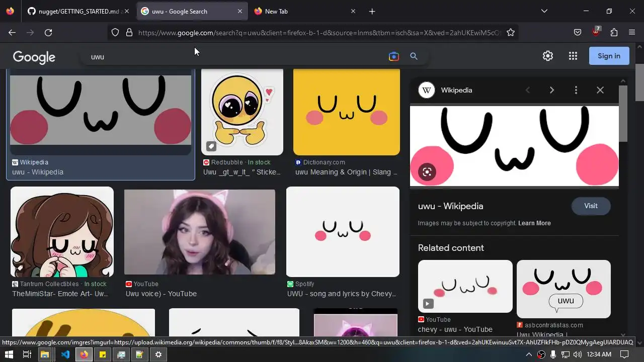This screenshot has width=644, height=362.
Task: Open Dictionary.com yellow uwu thumbnail
Action: point(347,112)
